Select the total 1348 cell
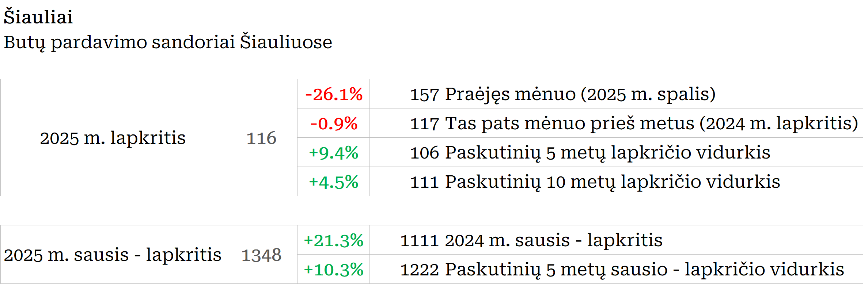 261,255
